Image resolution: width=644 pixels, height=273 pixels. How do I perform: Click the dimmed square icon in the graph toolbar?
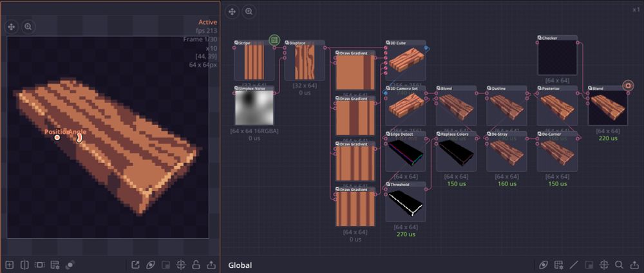[589, 265]
